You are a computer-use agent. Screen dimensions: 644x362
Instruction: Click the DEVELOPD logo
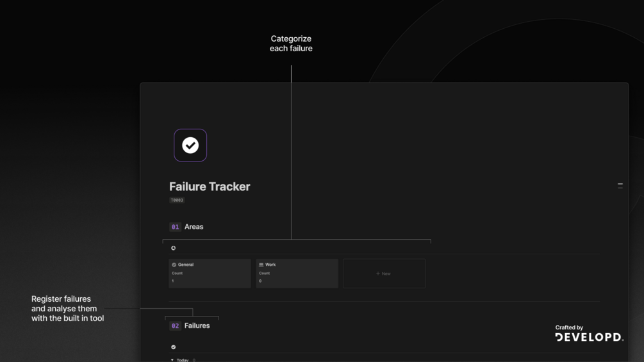tap(589, 337)
